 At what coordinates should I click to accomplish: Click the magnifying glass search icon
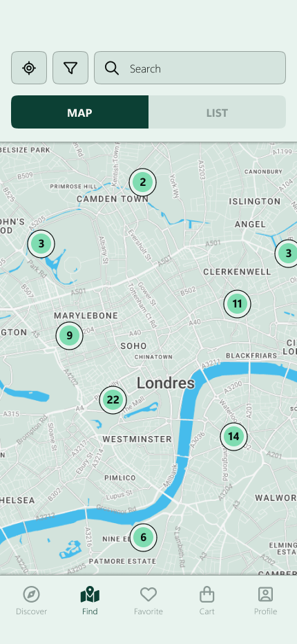112,68
